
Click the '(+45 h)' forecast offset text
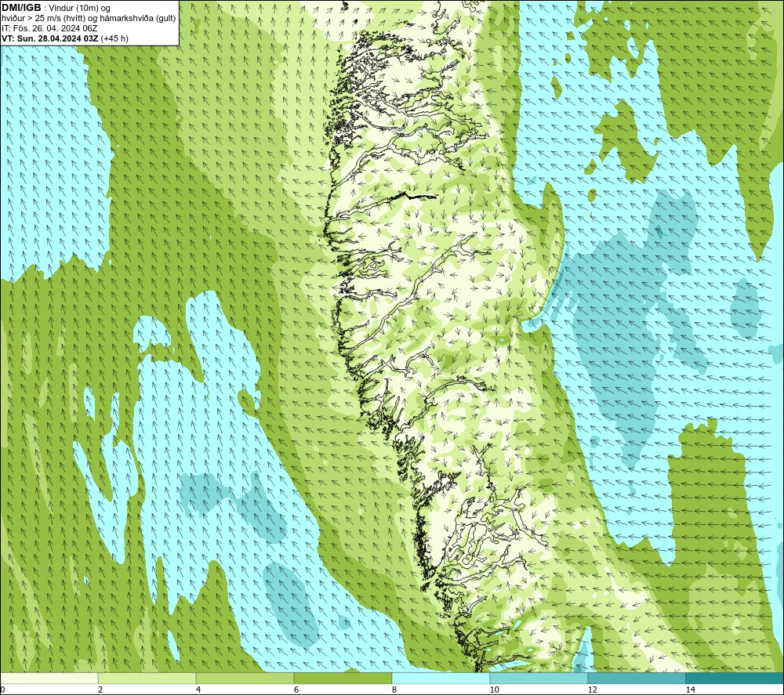click(x=114, y=38)
